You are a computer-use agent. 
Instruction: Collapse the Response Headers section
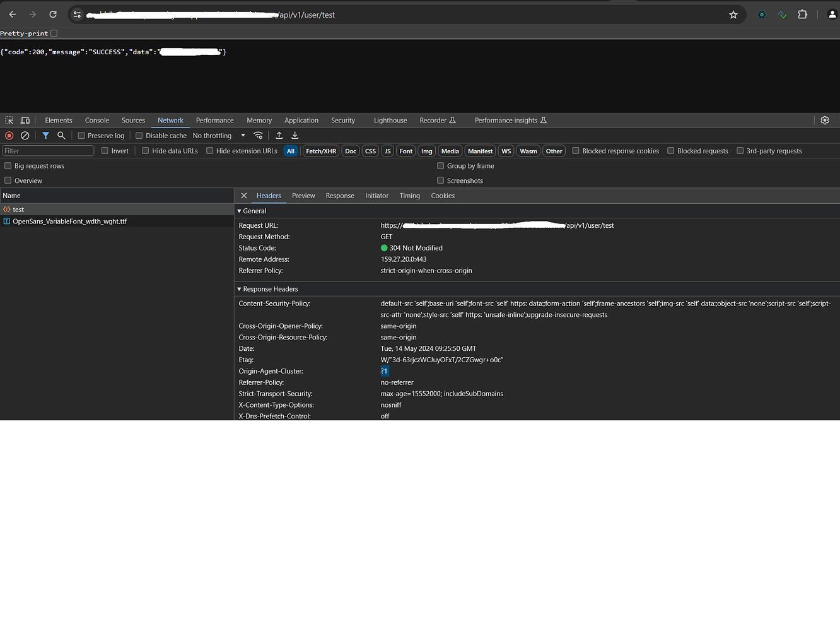[240, 289]
